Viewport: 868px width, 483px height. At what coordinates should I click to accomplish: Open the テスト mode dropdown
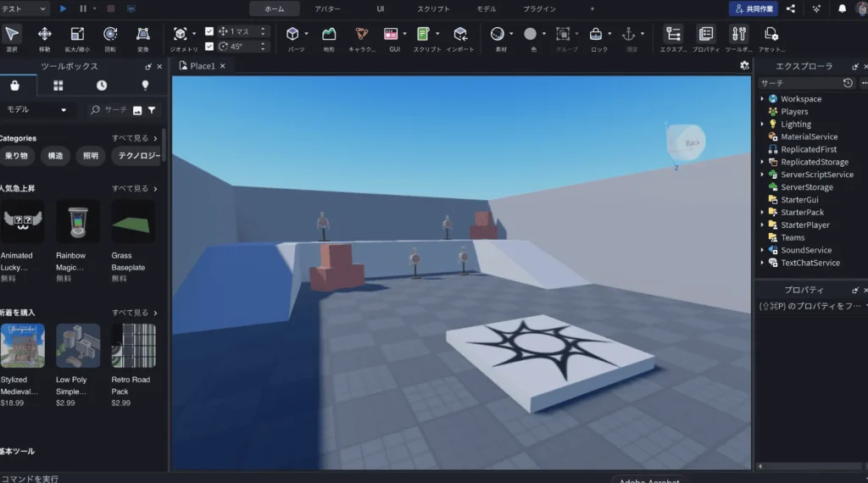pyautogui.click(x=23, y=8)
